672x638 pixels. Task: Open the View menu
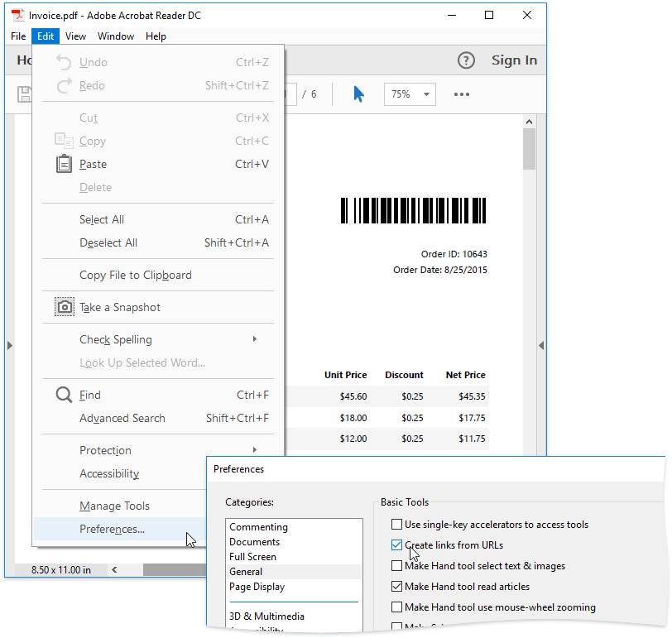75,36
